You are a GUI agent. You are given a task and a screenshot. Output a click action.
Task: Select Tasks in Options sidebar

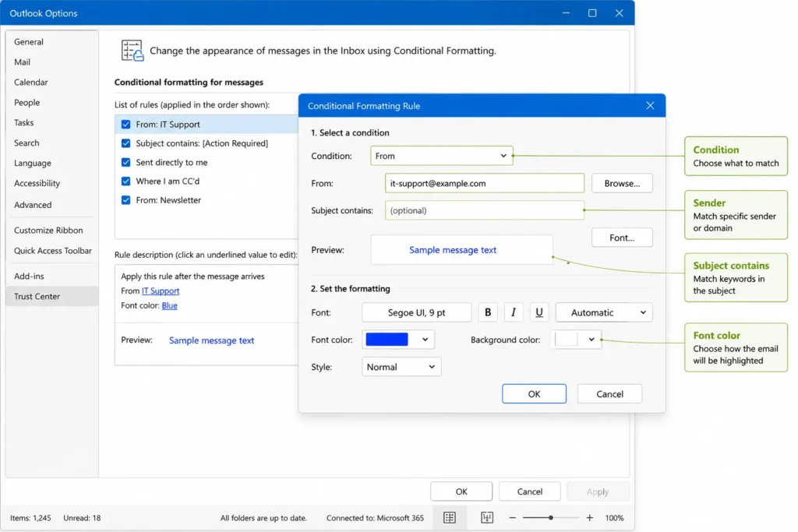point(51,122)
